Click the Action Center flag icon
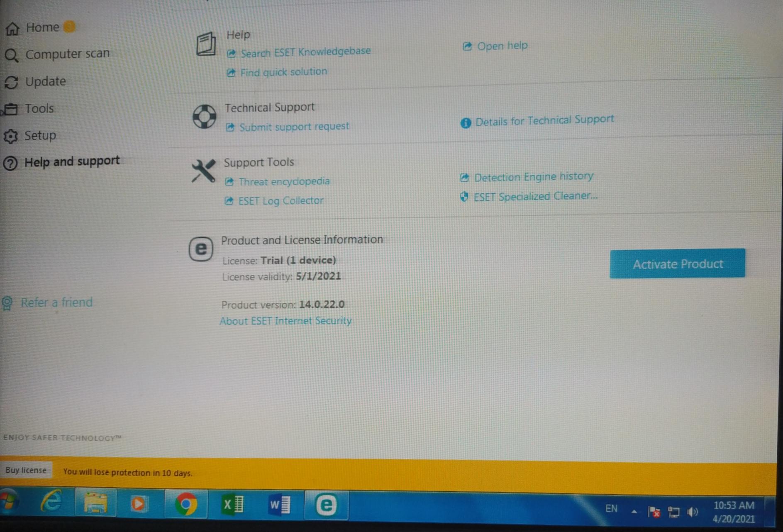 pyautogui.click(x=654, y=512)
